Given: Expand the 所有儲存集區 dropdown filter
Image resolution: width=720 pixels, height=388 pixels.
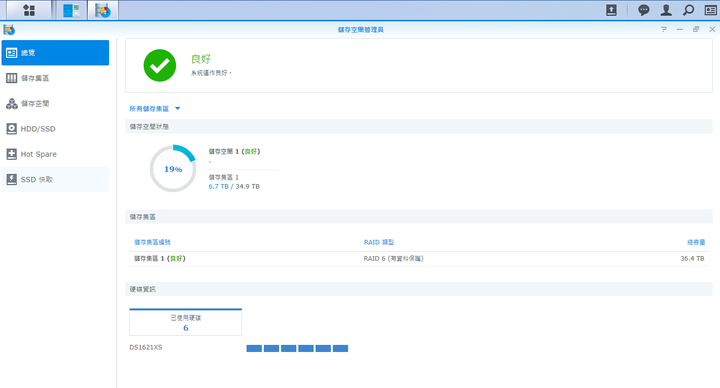Looking at the screenshot, I should [x=155, y=109].
